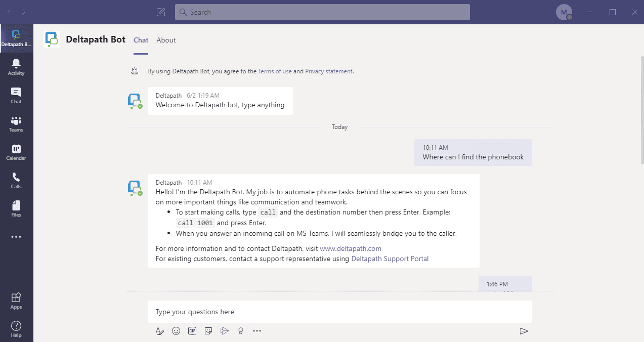Open the emoji picker in compose bar
644x342 pixels.
coord(176,331)
